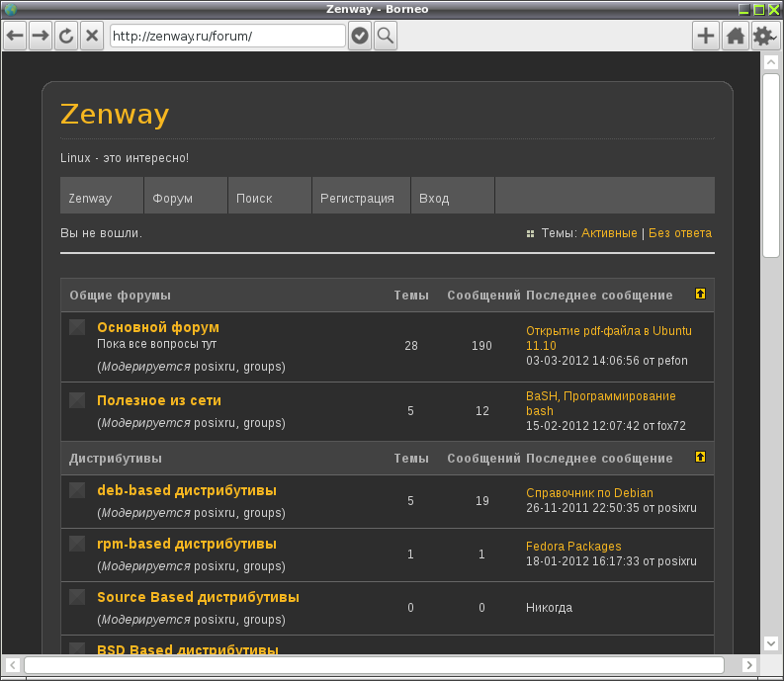Add a new tab with the plus icon
The width and height of the screenshot is (784, 681).
click(x=706, y=36)
